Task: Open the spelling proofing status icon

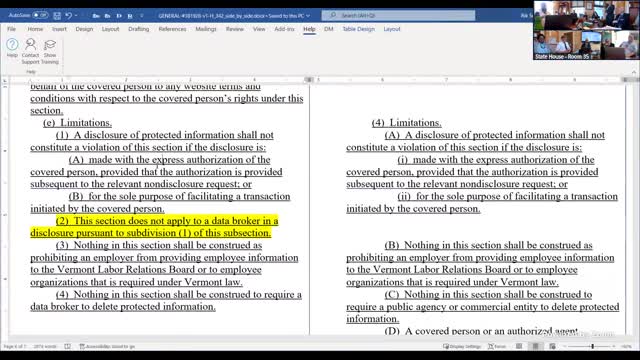Action: (67, 346)
